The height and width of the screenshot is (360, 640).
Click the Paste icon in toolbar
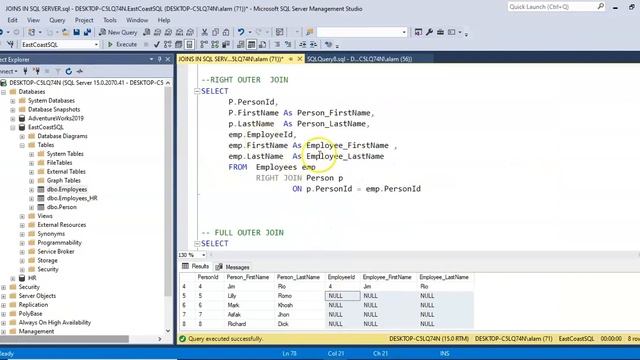tap(226, 32)
